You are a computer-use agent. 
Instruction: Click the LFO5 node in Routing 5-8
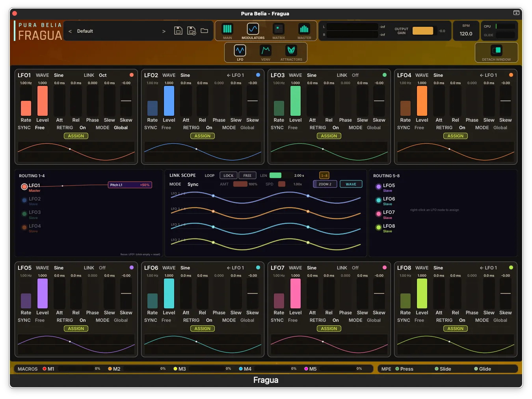point(379,187)
